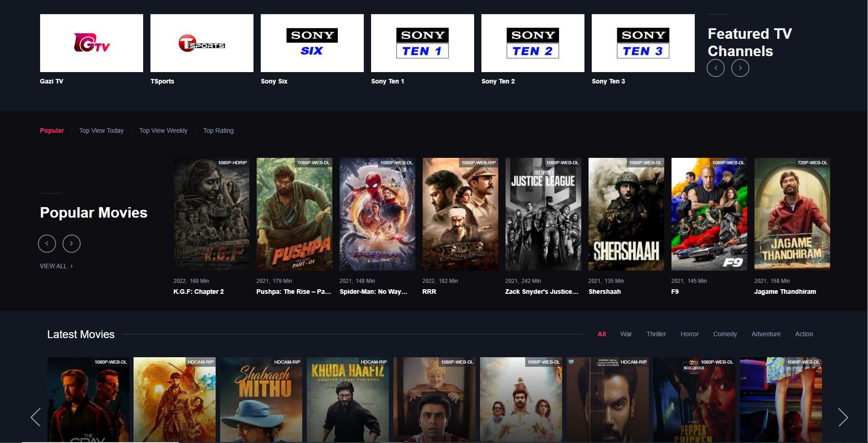Open the Sony Ten 3 channel logo
This screenshot has height=443, width=868.
click(x=643, y=43)
